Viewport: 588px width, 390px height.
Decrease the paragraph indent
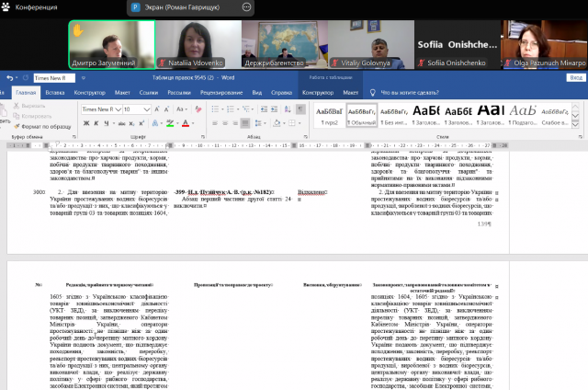click(264, 109)
